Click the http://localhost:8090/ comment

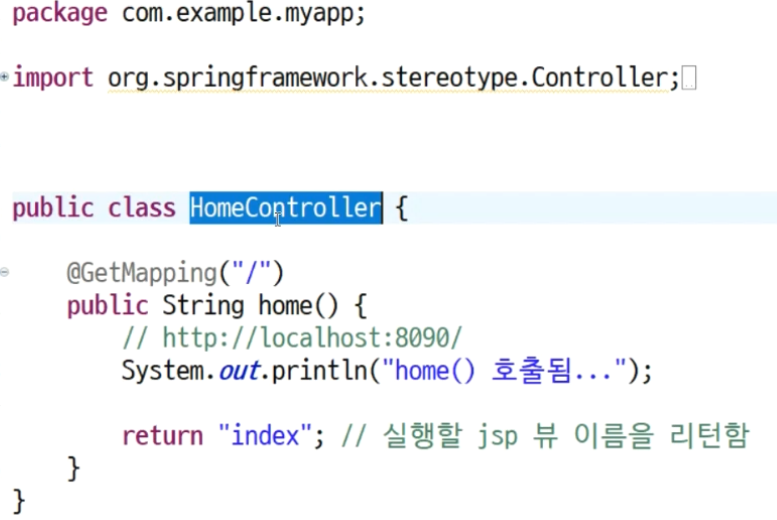click(x=292, y=338)
